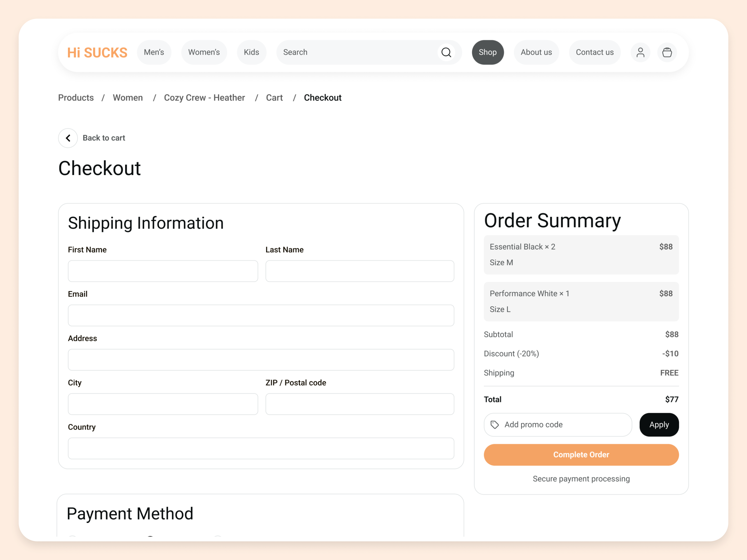The image size is (747, 560).
Task: Click the search magnifier icon
Action: [x=446, y=52]
